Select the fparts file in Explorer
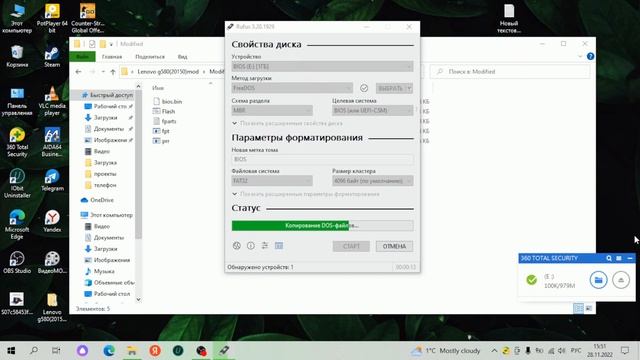The image size is (640, 360). 164,121
